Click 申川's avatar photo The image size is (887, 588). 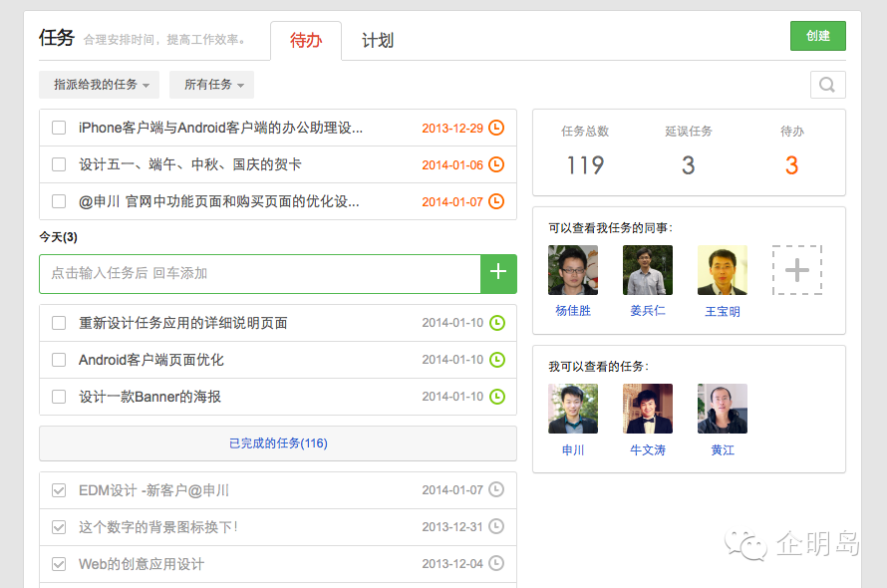(x=573, y=409)
